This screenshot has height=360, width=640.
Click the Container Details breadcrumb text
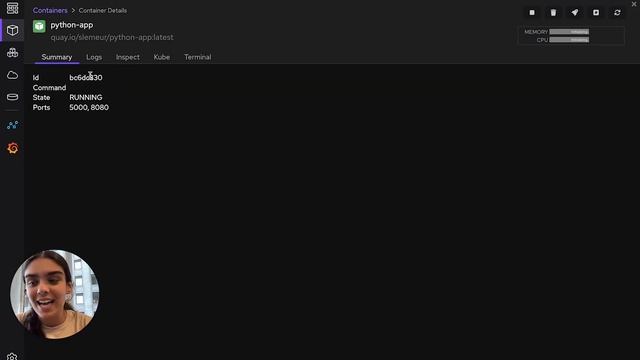[103, 10]
